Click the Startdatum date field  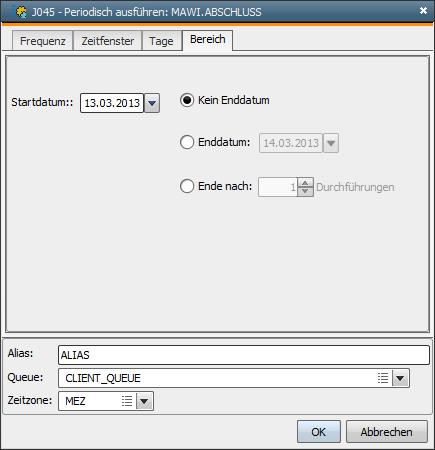(x=112, y=103)
